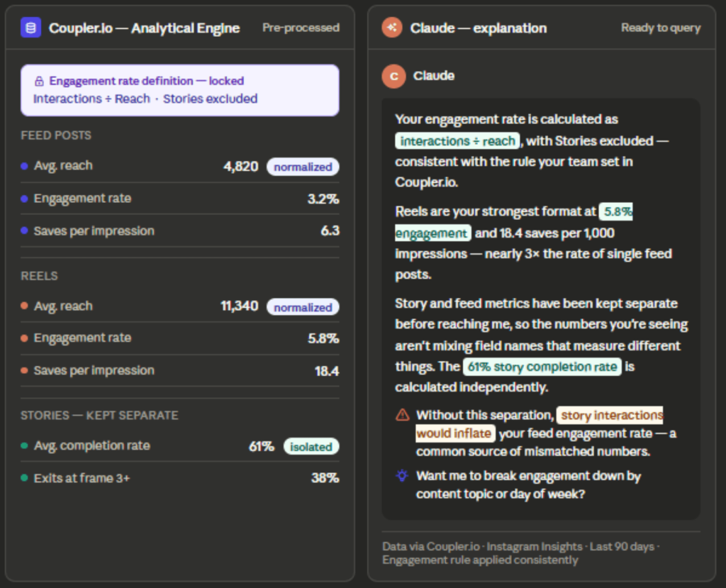Click 'STORIES — KEPT SEPARATE' heading
This screenshot has height=588, width=726.
click(99, 415)
